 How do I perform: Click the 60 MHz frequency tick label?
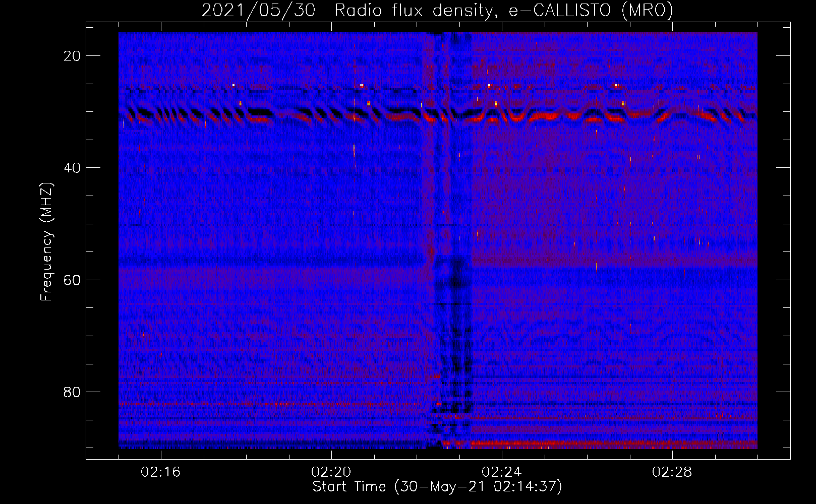(73, 280)
